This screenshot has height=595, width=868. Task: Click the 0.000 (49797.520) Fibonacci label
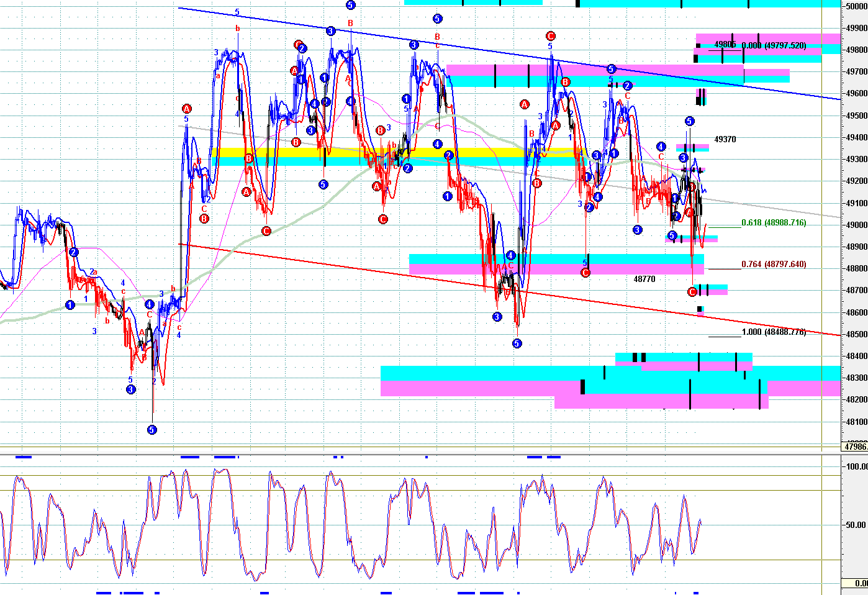click(x=774, y=45)
